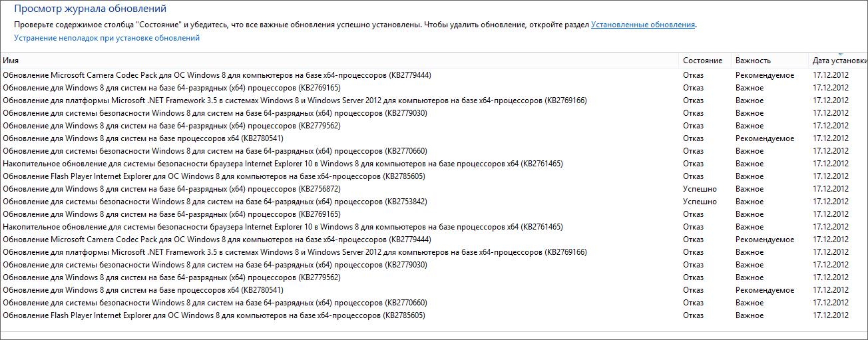Click Устранение неполадок при установке обновлений link
The width and height of the screenshot is (868, 340).
107,38
